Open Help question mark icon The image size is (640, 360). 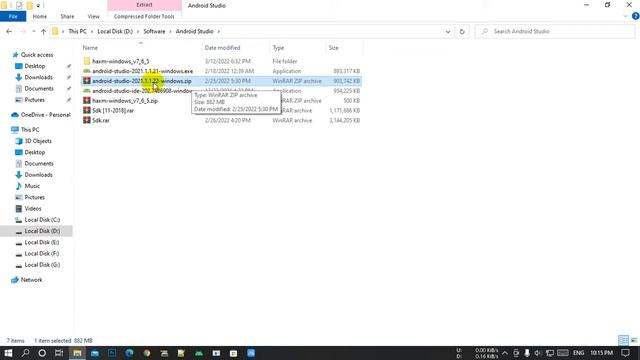pyautogui.click(x=636, y=16)
